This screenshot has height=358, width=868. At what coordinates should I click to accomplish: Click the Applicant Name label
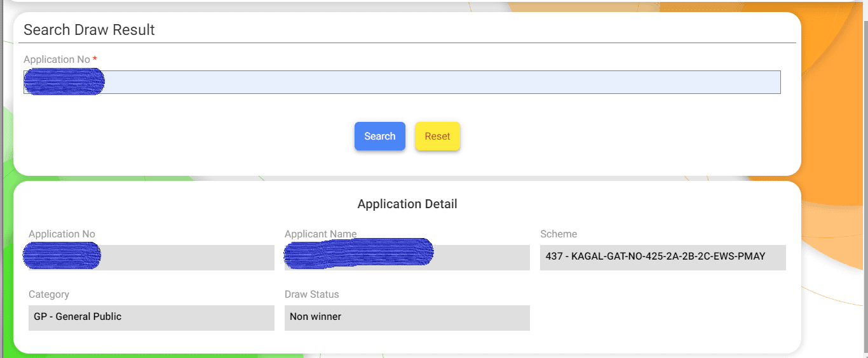[x=320, y=234]
